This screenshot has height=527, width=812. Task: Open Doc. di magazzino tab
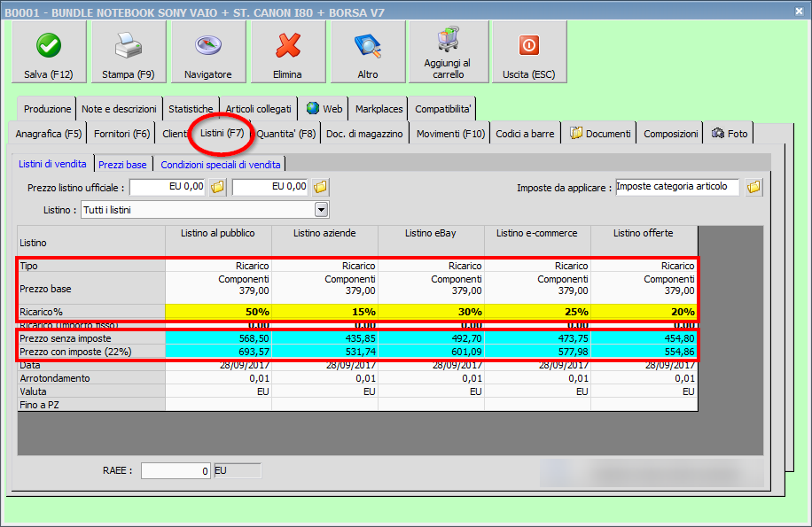[x=364, y=134]
